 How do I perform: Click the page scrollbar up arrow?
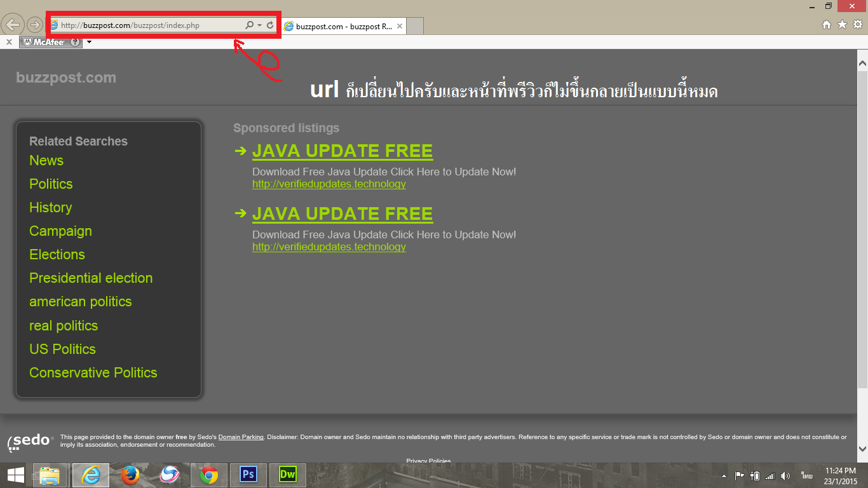862,63
